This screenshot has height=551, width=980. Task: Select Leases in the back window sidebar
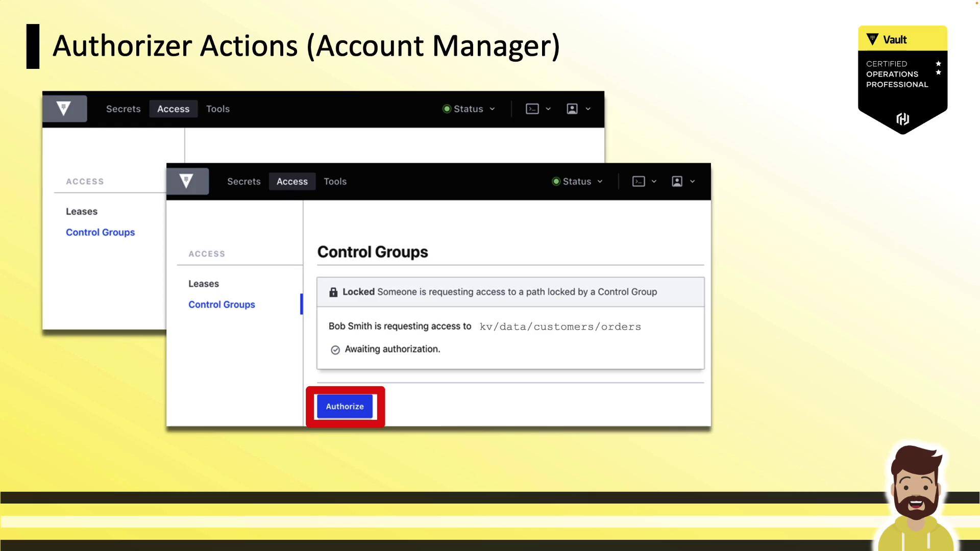82,211
